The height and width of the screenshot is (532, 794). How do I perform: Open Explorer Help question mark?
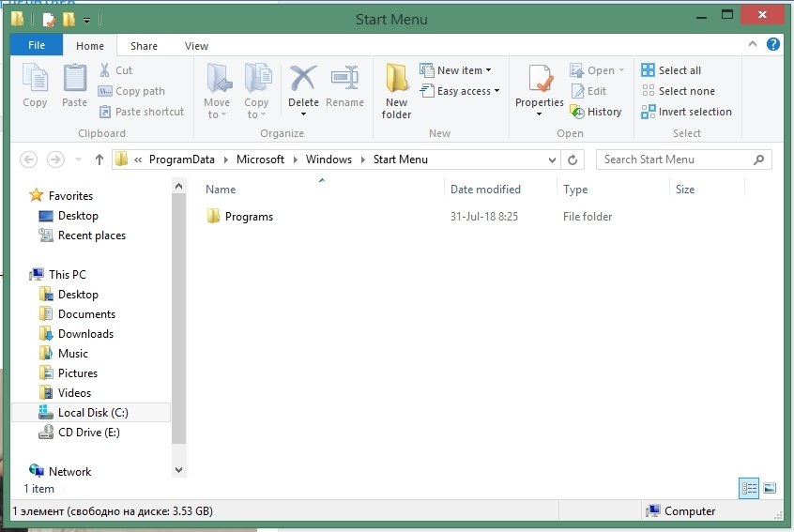point(772,44)
